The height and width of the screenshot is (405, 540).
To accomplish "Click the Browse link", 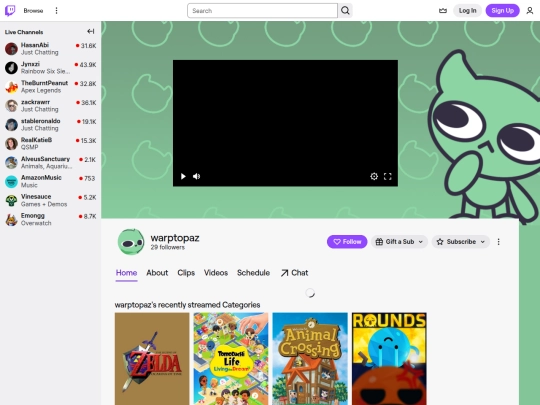I will [x=33, y=11].
